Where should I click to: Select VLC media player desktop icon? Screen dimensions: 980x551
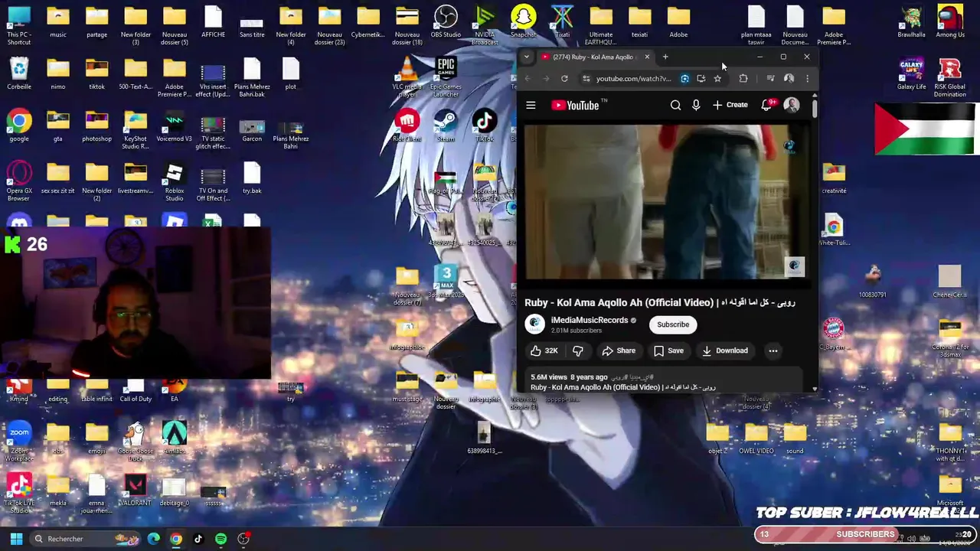(407, 77)
